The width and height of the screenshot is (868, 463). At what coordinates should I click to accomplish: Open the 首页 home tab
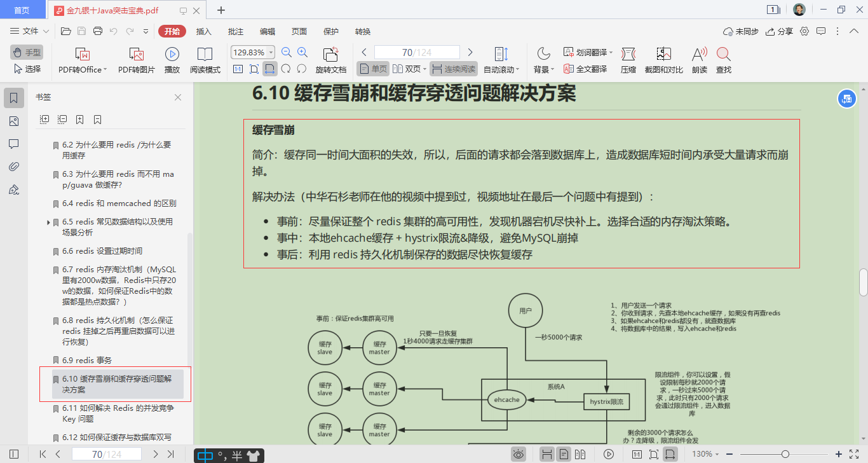pos(22,10)
